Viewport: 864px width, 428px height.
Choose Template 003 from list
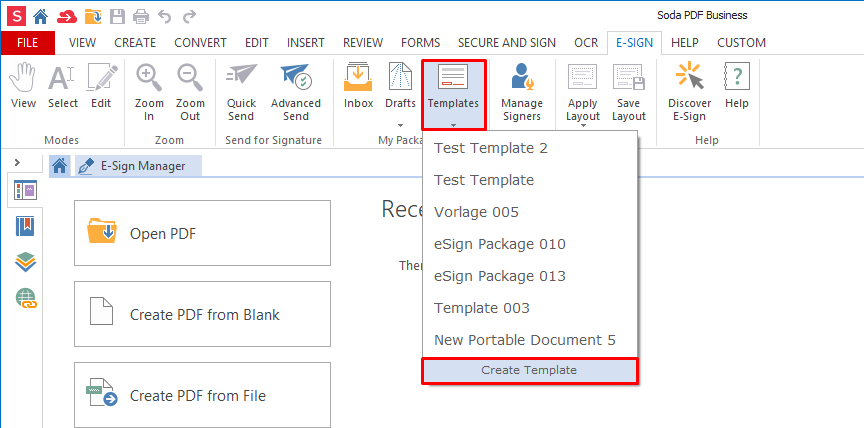pyautogui.click(x=530, y=308)
